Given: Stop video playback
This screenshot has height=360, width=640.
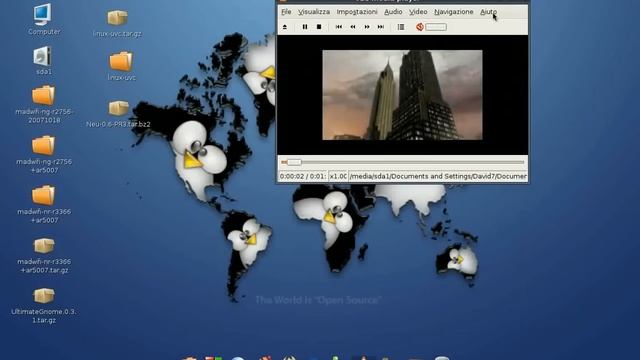Looking at the screenshot, I should point(319,27).
